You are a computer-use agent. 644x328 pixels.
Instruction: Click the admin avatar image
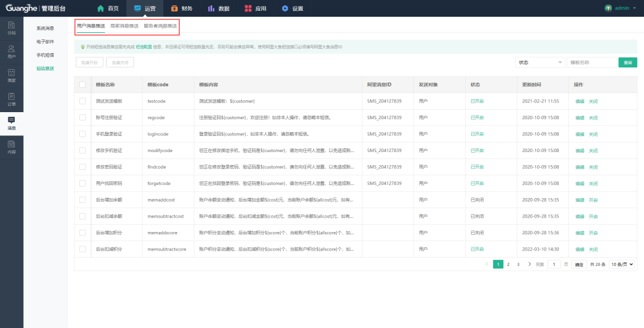pyautogui.click(x=608, y=8)
